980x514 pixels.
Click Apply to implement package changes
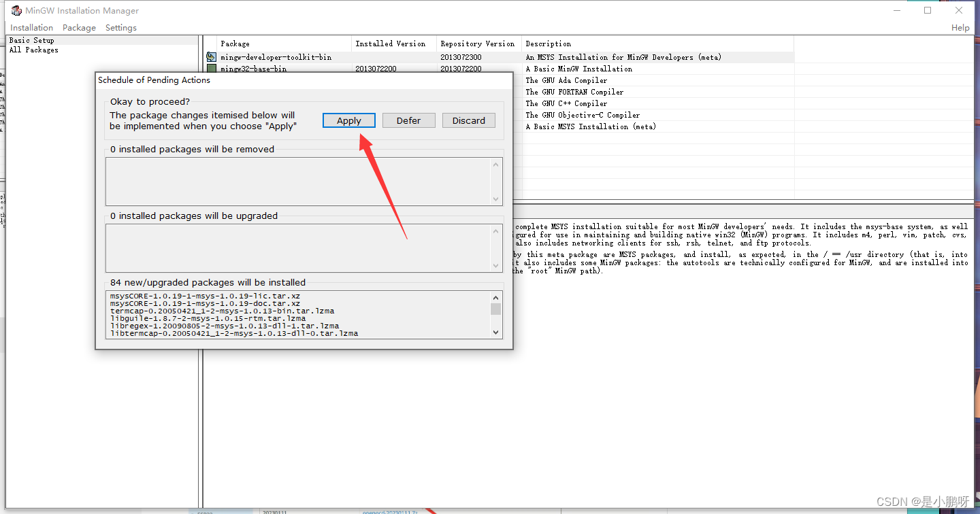[x=349, y=120]
